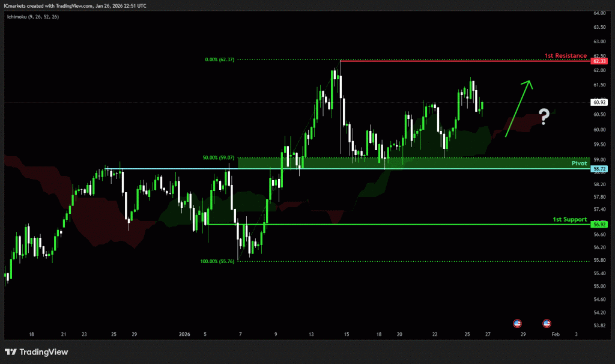Click the TradingView logo in bottom corner
The image size is (615, 364).
36,352
